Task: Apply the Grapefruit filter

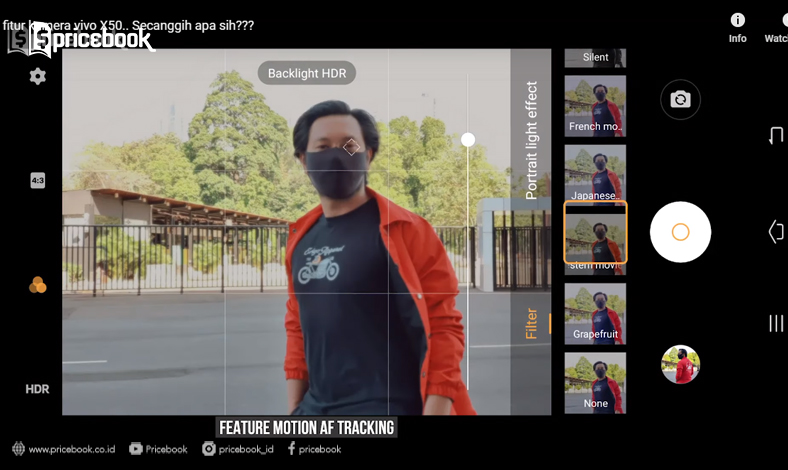Action: [x=595, y=314]
